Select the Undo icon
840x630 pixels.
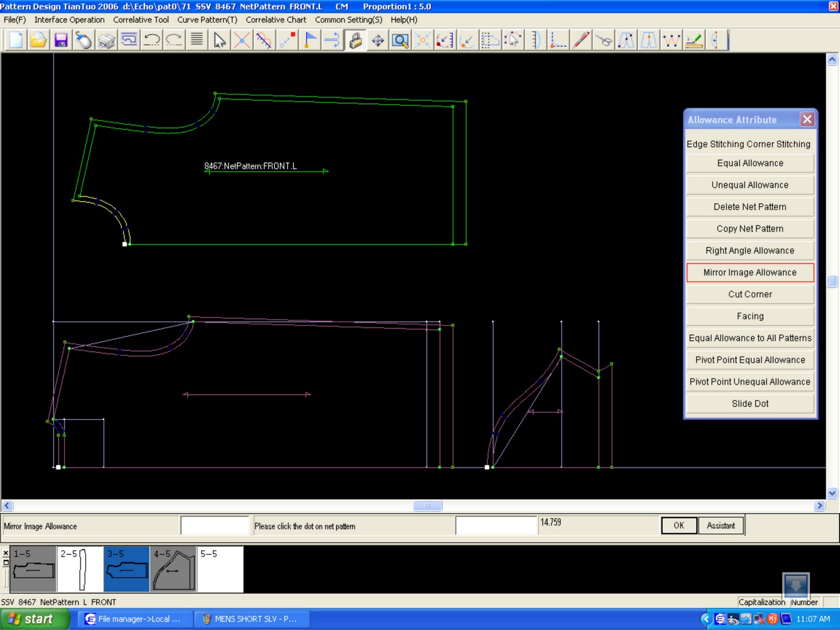[x=152, y=40]
